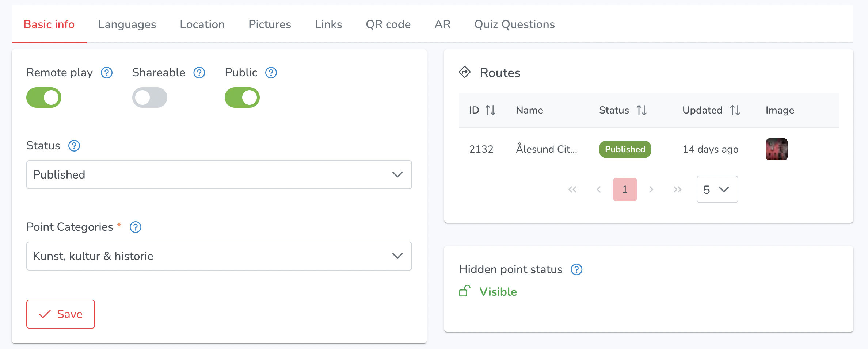Click Point Categories help icon

(136, 227)
